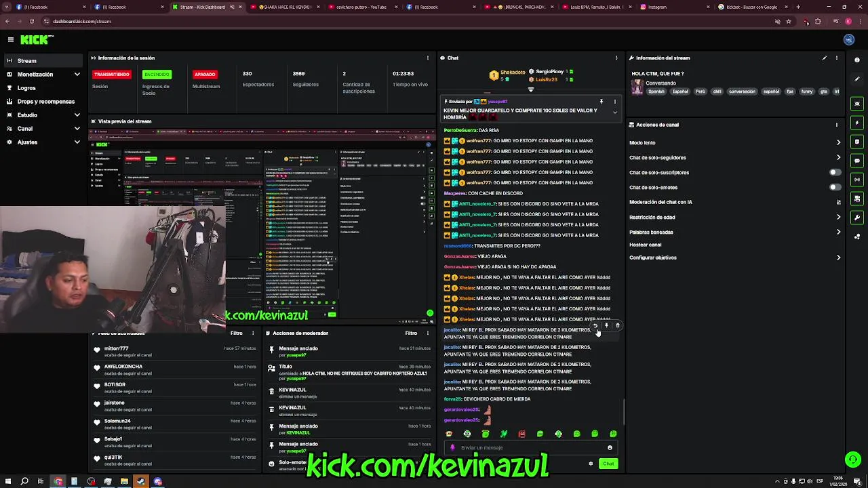Viewport: 868px width, 488px height.
Task: Click the stream category thumbnail beside Conversando
Action: pyautogui.click(x=637, y=87)
